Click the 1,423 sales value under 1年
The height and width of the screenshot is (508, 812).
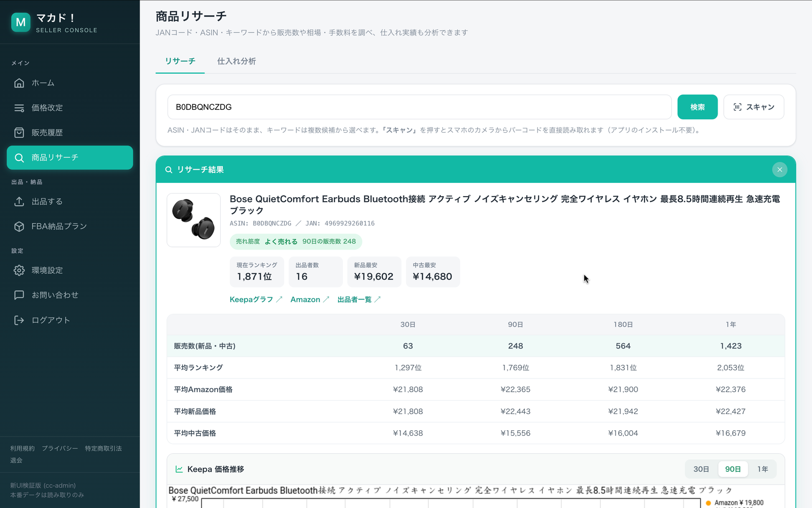click(731, 346)
